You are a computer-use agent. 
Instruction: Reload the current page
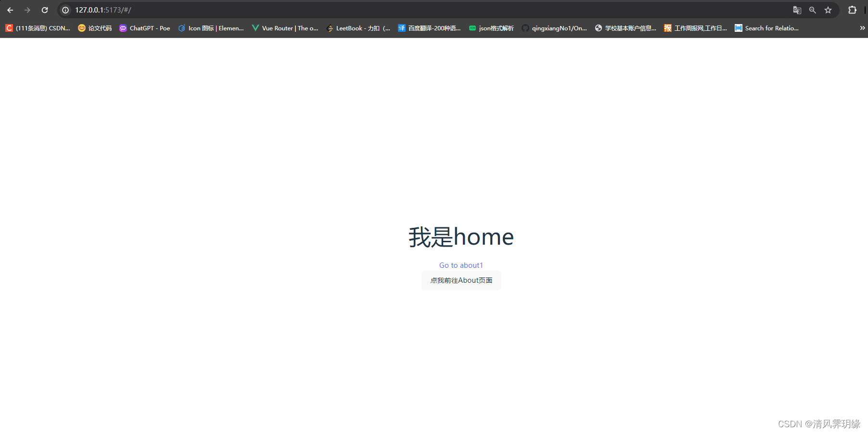(45, 10)
